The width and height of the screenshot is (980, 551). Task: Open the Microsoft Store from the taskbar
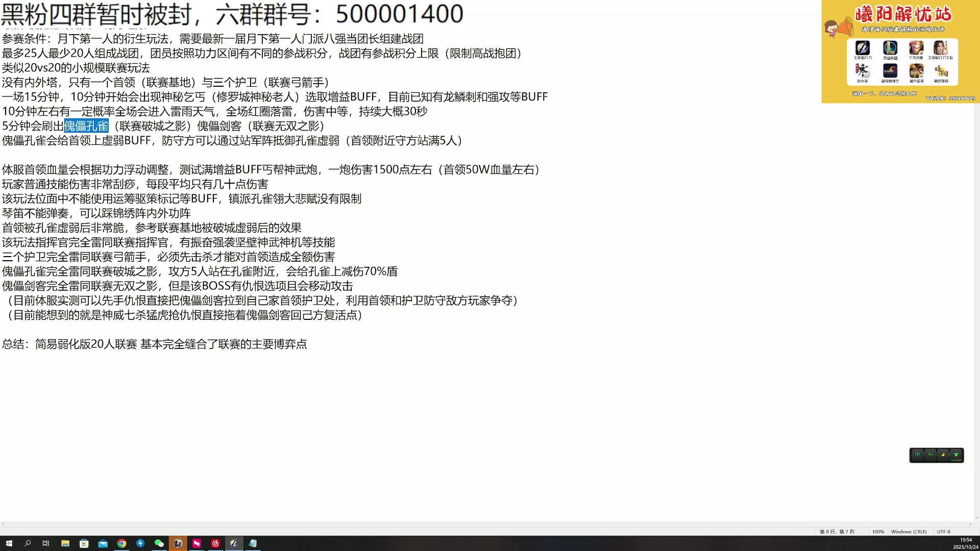(84, 543)
